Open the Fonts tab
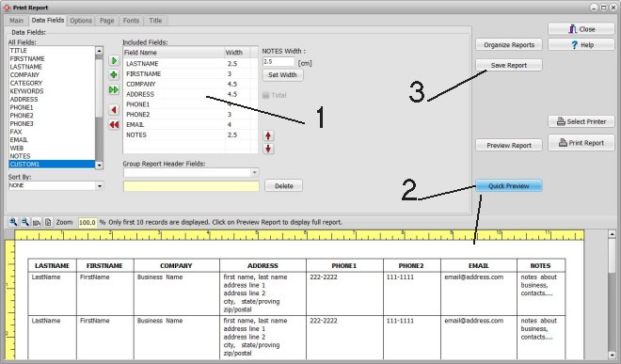This screenshot has height=364, width=621. [x=131, y=21]
